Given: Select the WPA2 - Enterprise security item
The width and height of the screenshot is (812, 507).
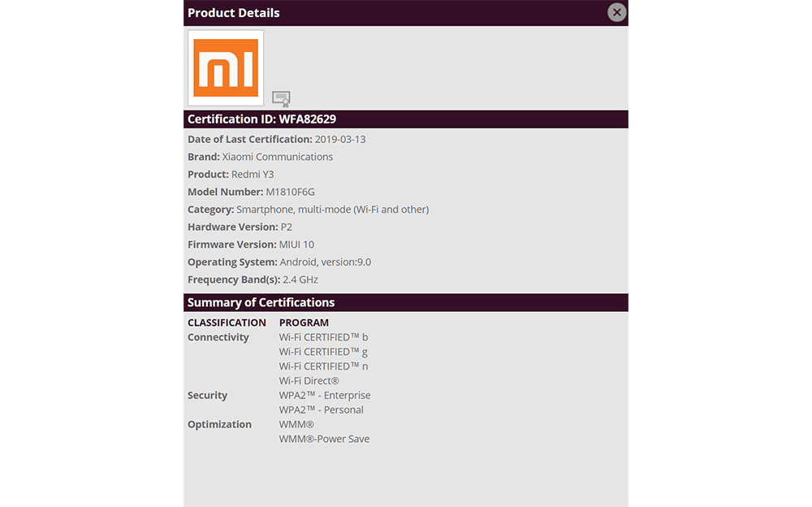Looking at the screenshot, I should tap(325, 395).
